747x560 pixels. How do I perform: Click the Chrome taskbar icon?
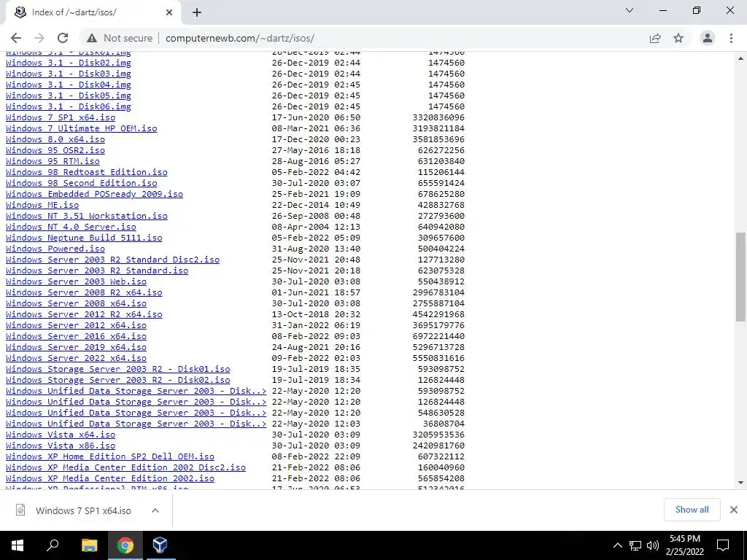pos(125,545)
